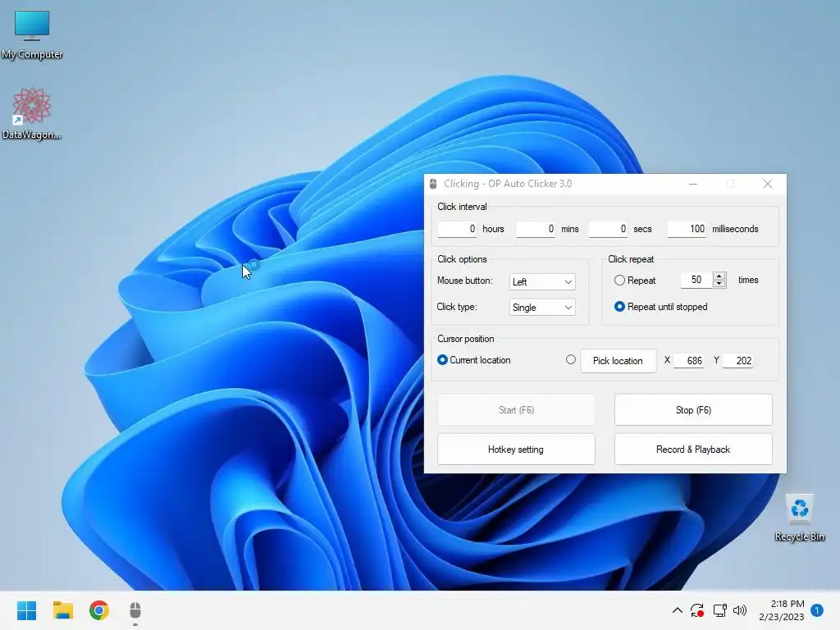
Task: Decrease repeat count with the down arrow
Action: pyautogui.click(x=719, y=284)
